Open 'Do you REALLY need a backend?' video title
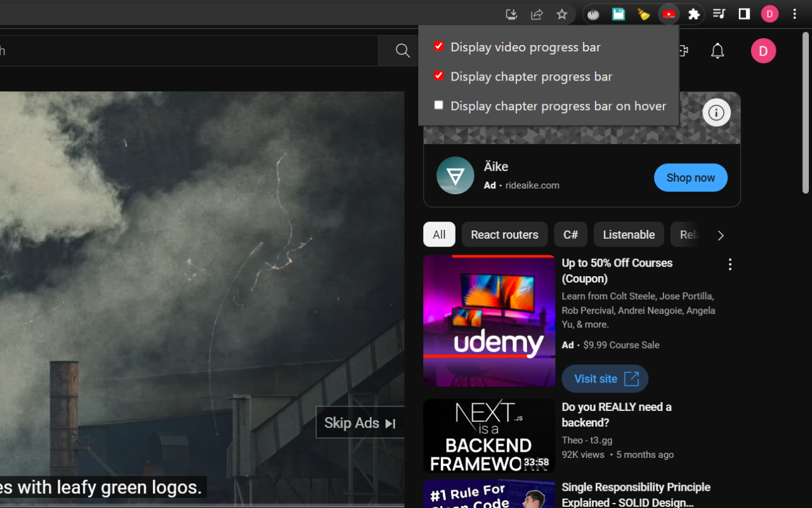 (x=617, y=415)
